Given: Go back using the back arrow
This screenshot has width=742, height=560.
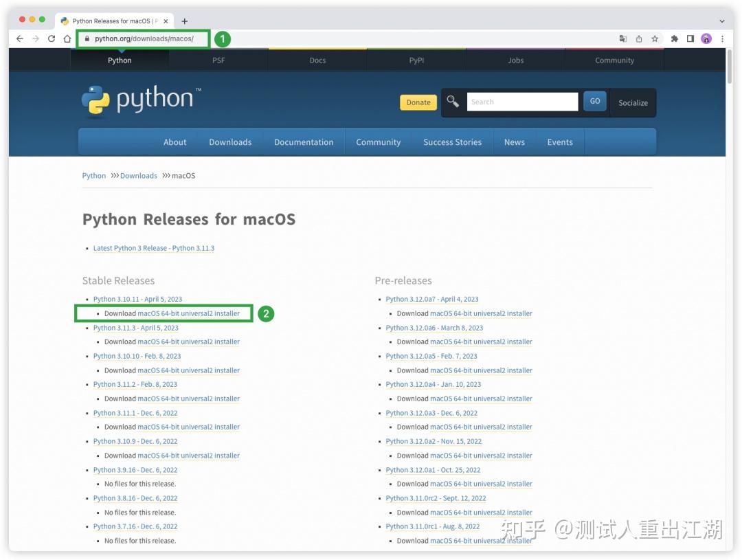Looking at the screenshot, I should (x=19, y=38).
